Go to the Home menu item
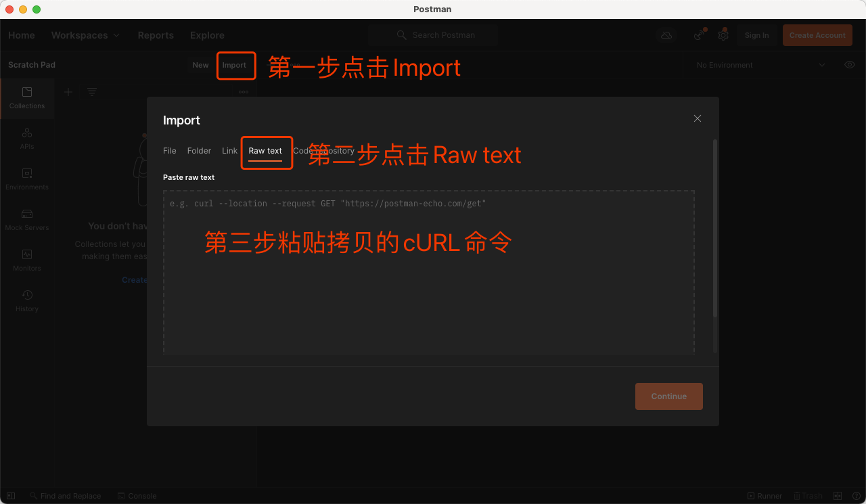Image resolution: width=866 pixels, height=504 pixels. 22,35
